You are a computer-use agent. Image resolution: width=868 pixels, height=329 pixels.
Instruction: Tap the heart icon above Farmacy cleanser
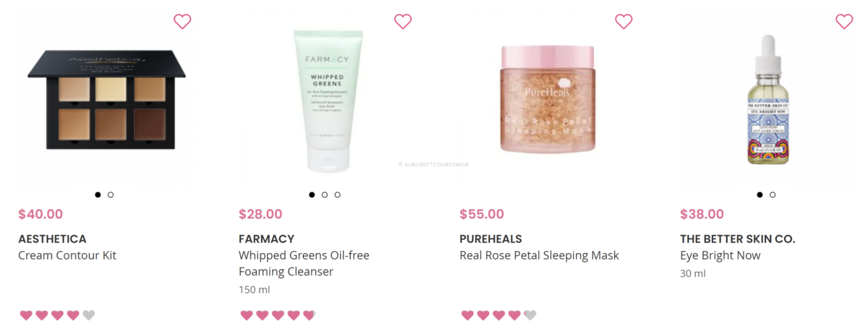[403, 22]
